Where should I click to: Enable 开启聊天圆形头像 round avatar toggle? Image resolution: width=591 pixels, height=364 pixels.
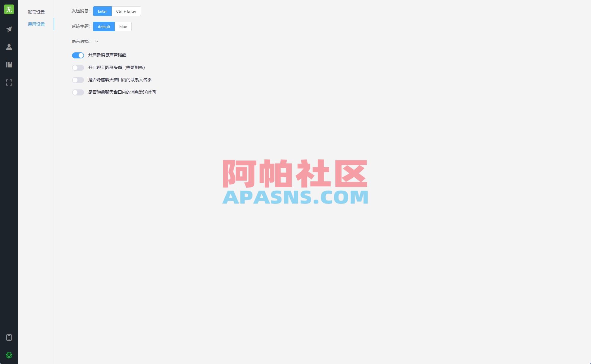[78, 67]
